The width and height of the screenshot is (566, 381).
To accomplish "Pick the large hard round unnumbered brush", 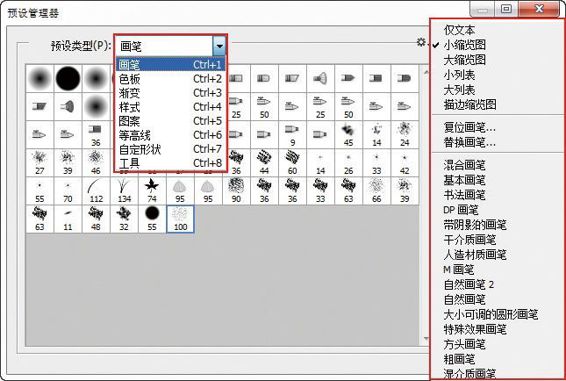I will coord(68,78).
